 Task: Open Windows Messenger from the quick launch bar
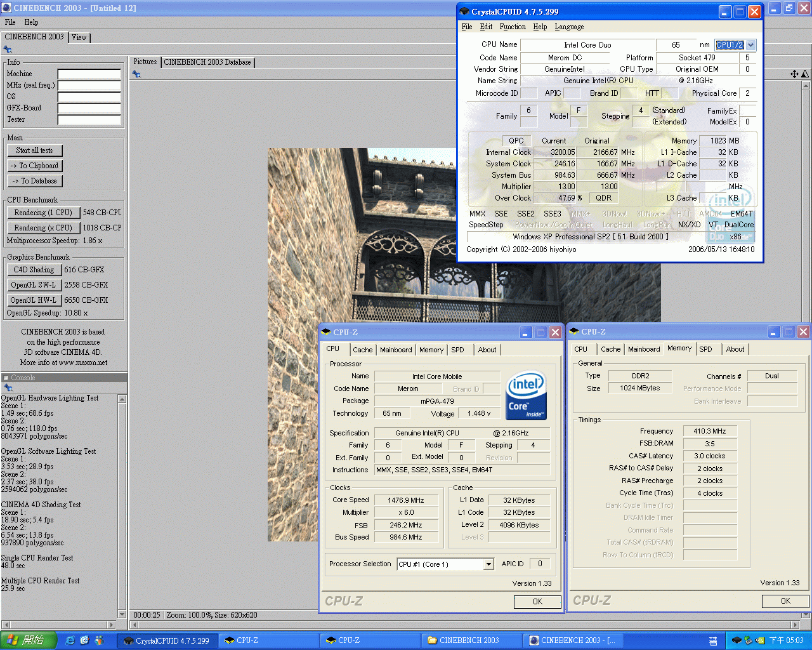[98, 640]
